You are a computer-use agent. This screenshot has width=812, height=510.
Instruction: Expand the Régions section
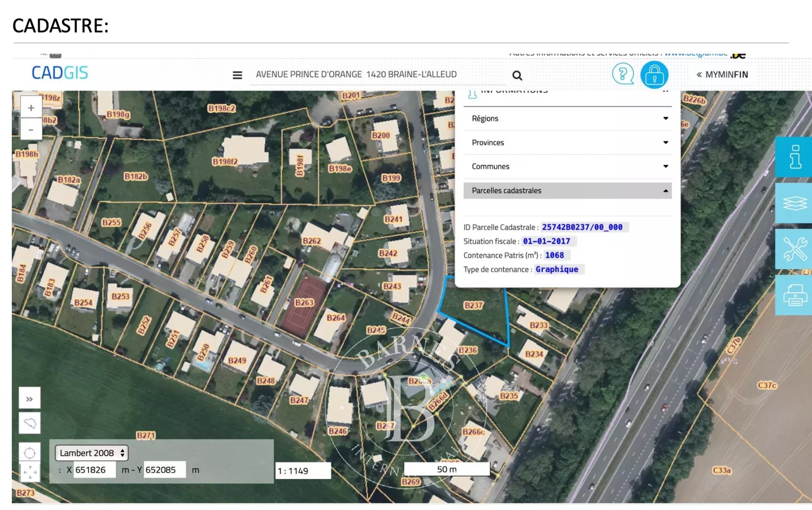(x=568, y=119)
